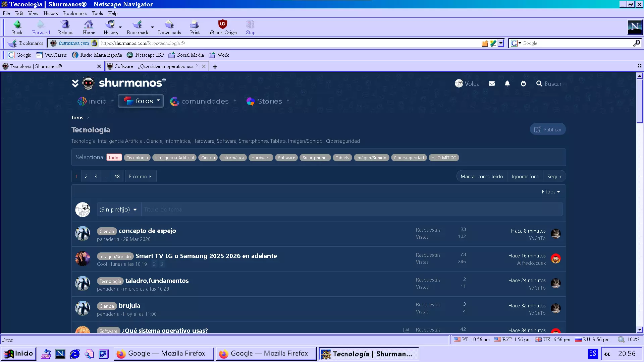Click panaderia's avatar on the brujula thread

[83, 308]
